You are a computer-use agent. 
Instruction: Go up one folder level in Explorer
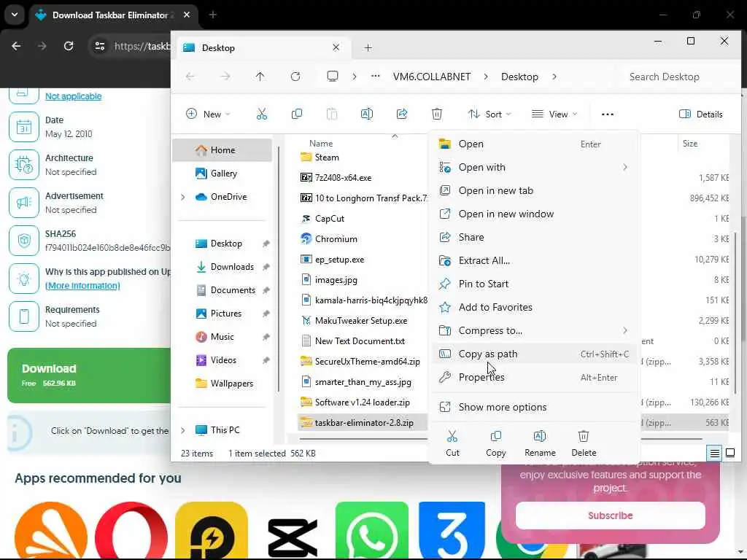pos(260,76)
